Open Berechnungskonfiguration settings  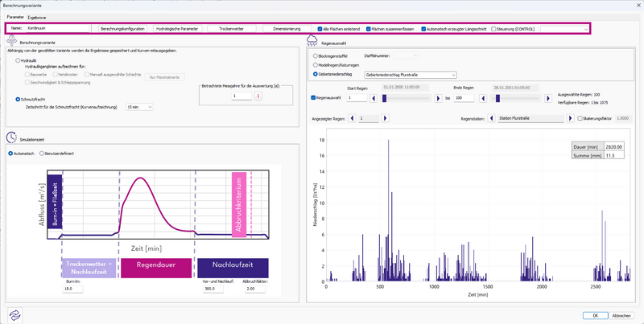(123, 29)
